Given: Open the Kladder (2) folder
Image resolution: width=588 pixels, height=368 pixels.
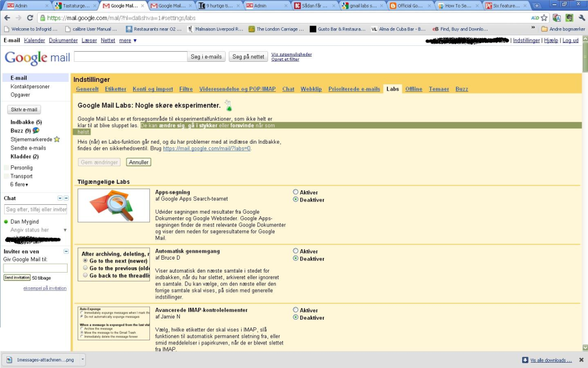Looking at the screenshot, I should coord(24,156).
